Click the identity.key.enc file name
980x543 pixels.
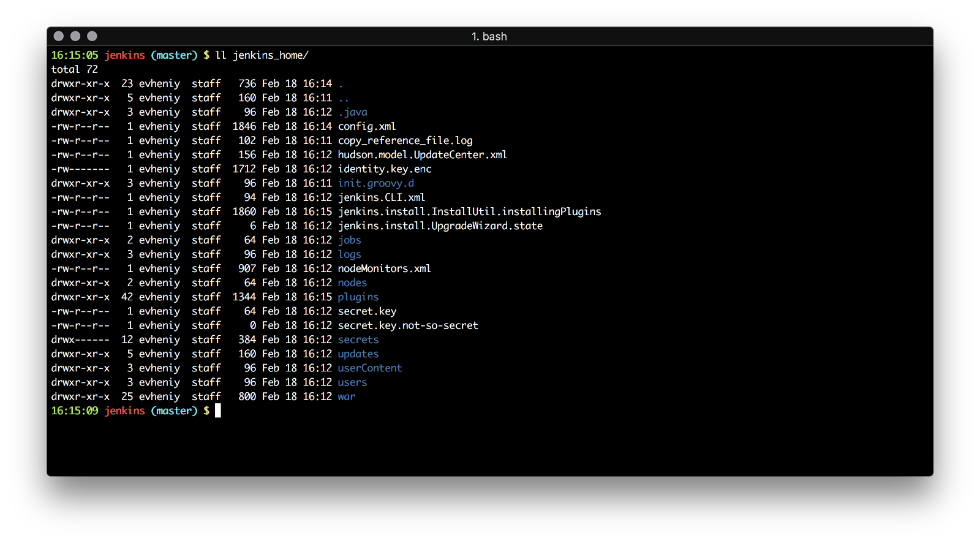coord(385,169)
